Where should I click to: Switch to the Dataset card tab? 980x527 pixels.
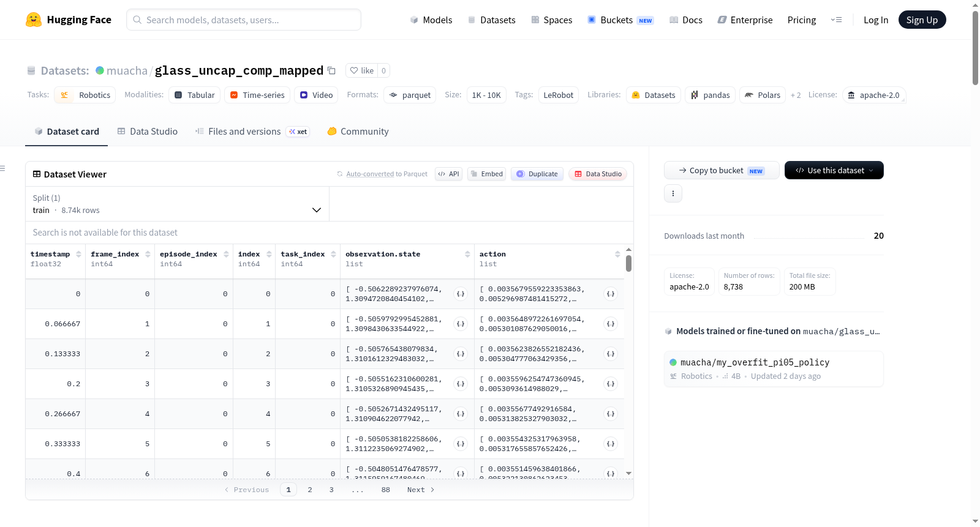tap(67, 131)
